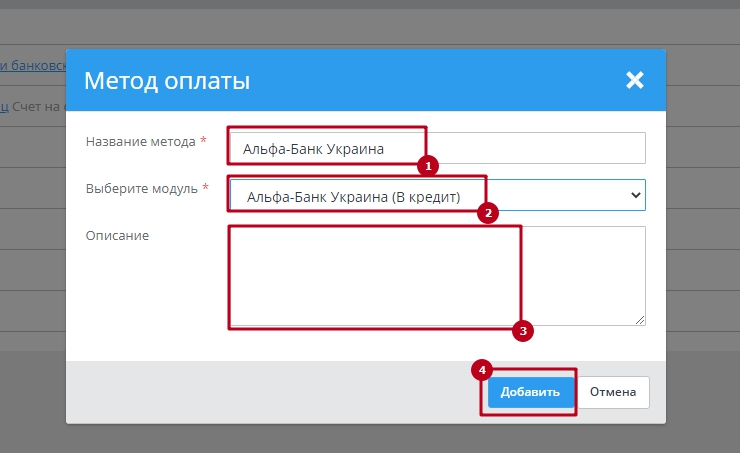This screenshot has height=453, width=740.
Task: Click the red step marker numbered 3
Action: 522,331
